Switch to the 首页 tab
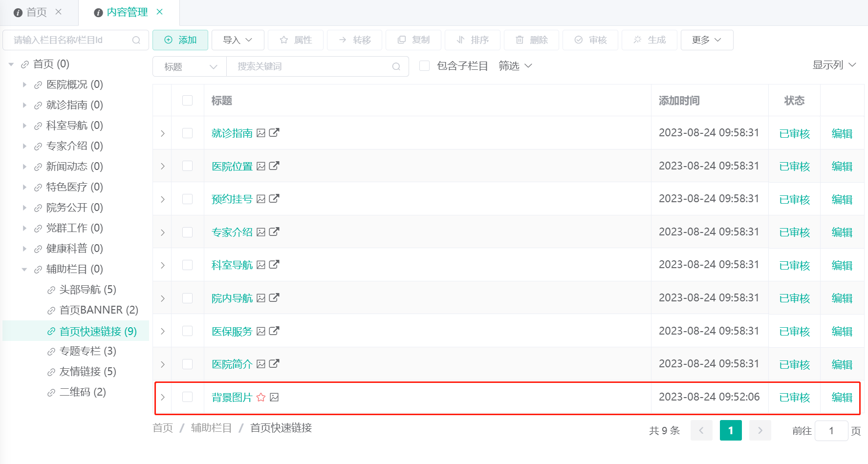This screenshot has width=868, height=464. point(38,12)
